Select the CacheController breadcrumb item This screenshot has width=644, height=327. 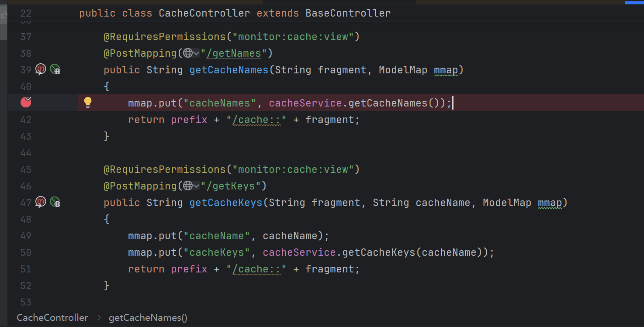coord(52,318)
